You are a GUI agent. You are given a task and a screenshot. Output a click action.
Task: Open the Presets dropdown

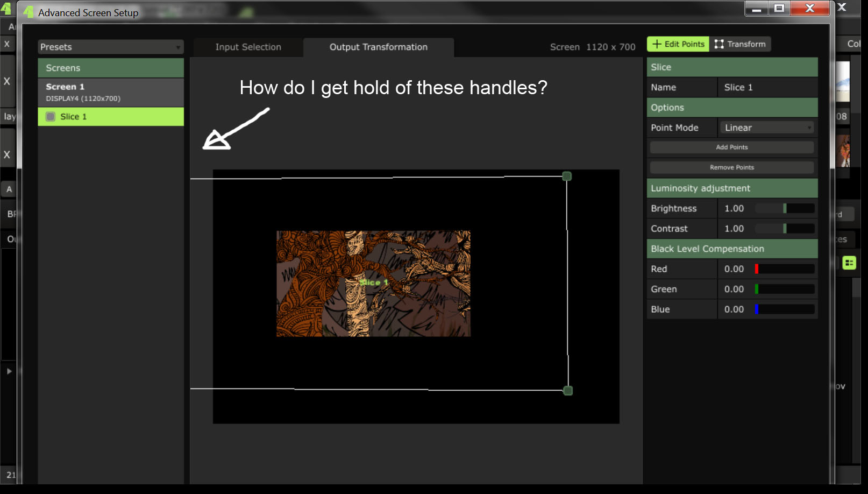[x=111, y=47]
